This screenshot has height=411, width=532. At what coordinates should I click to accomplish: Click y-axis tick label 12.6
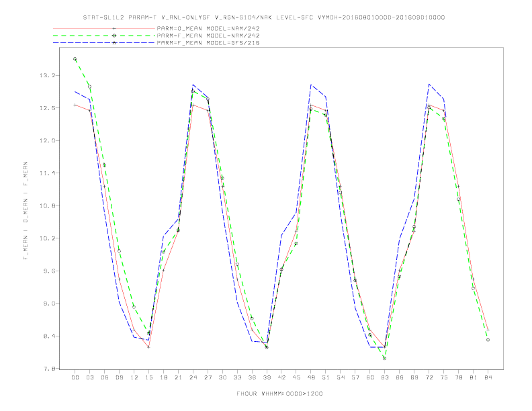coord(47,108)
